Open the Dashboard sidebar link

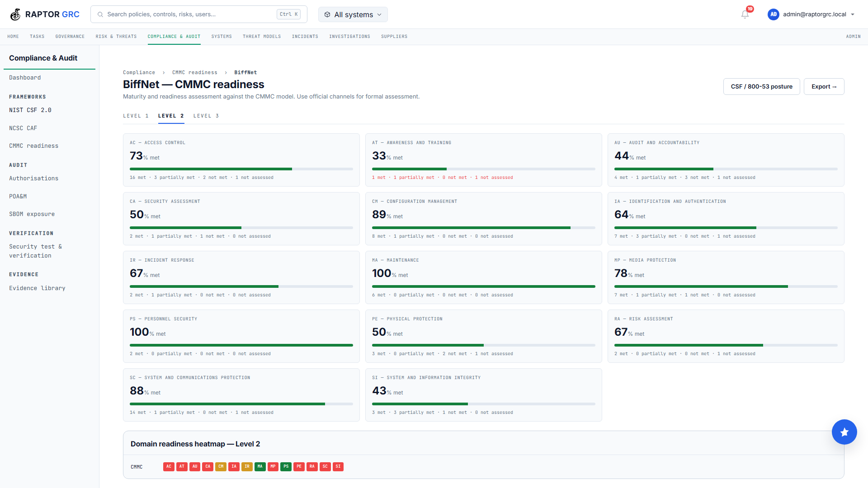click(x=25, y=78)
